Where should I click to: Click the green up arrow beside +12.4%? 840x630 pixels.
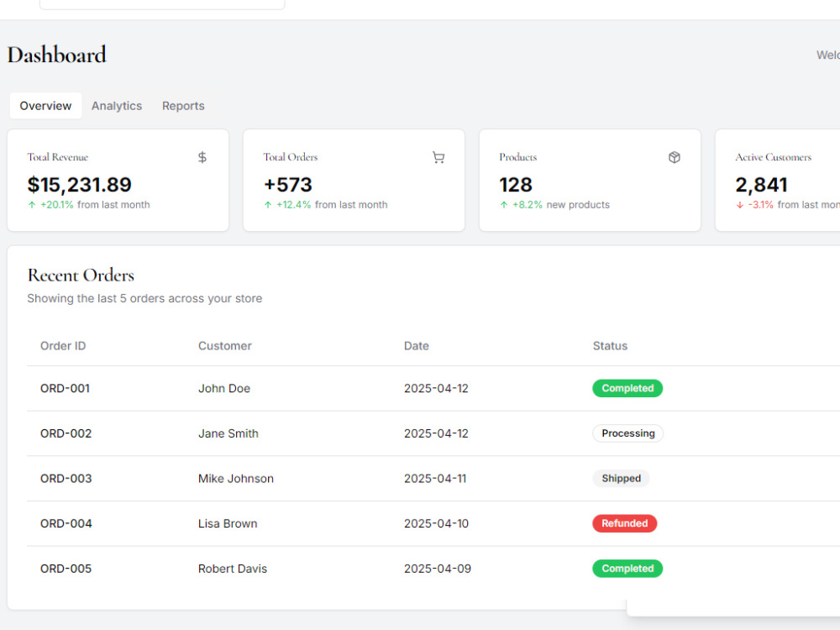pos(268,205)
